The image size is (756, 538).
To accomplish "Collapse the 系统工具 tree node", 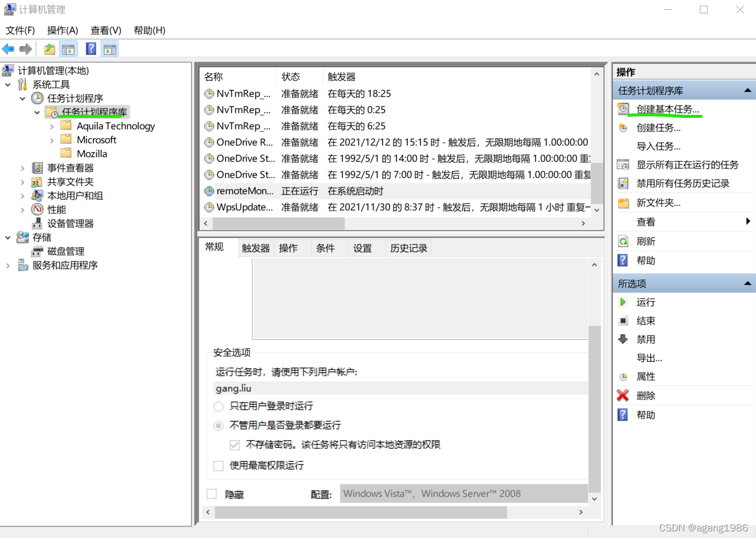I will pyautogui.click(x=8, y=84).
